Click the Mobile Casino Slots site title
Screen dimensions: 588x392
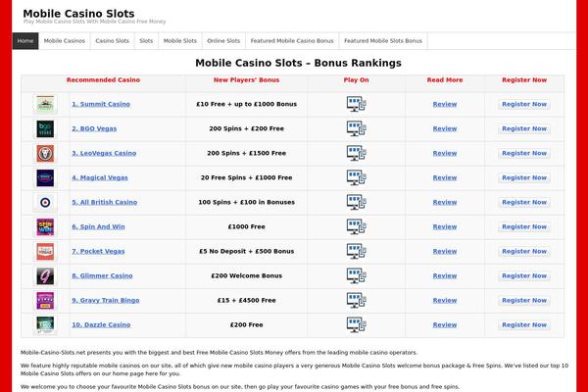[x=78, y=14]
